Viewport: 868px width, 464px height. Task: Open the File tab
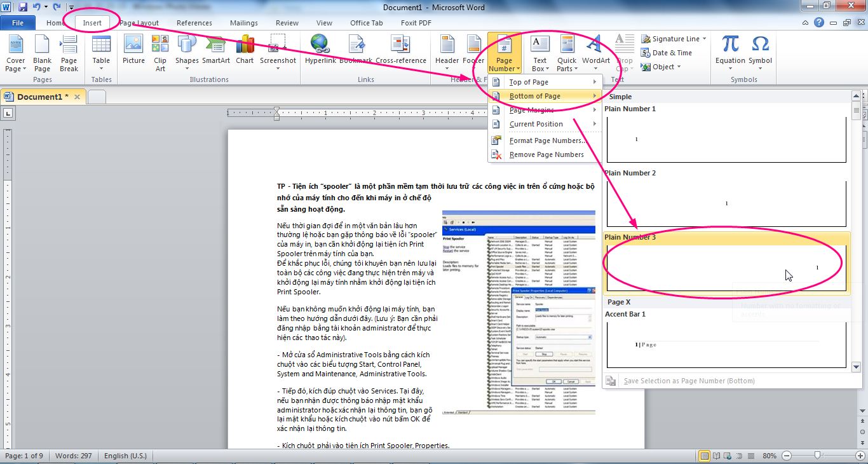point(18,23)
